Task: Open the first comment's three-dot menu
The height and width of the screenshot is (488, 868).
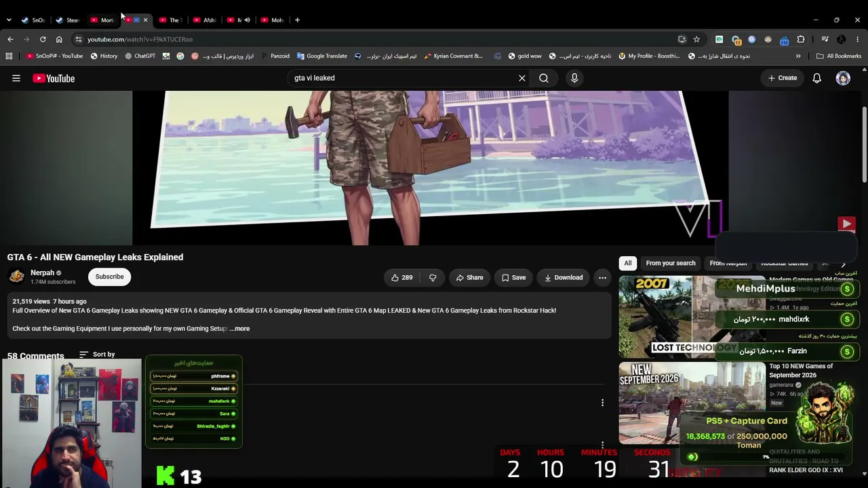Action: tap(602, 403)
